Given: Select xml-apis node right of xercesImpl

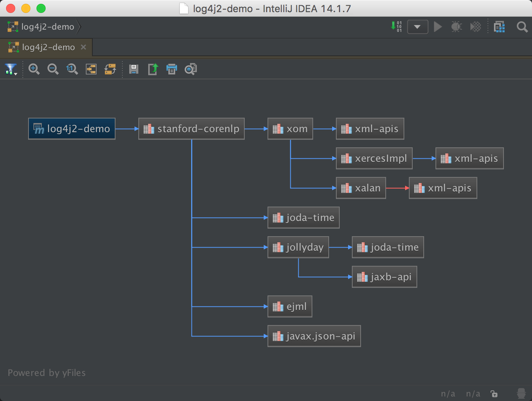Looking at the screenshot, I should point(470,158).
